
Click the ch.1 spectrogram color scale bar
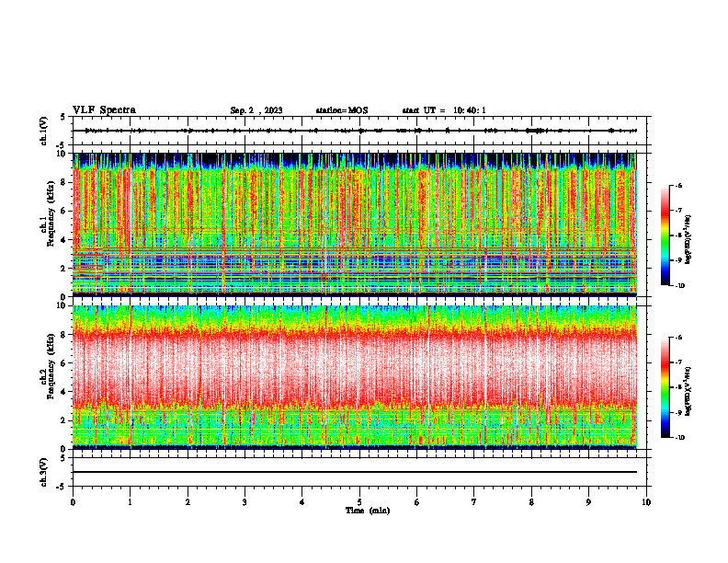point(665,236)
